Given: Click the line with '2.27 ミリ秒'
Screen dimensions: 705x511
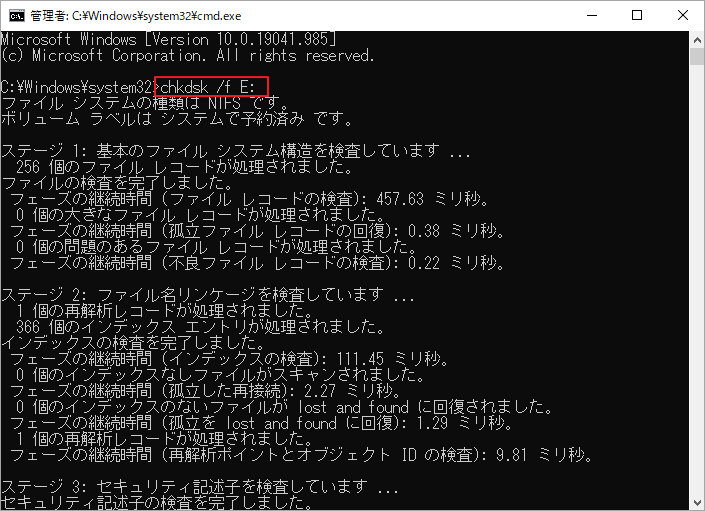Looking at the screenshot, I should pos(205,392).
